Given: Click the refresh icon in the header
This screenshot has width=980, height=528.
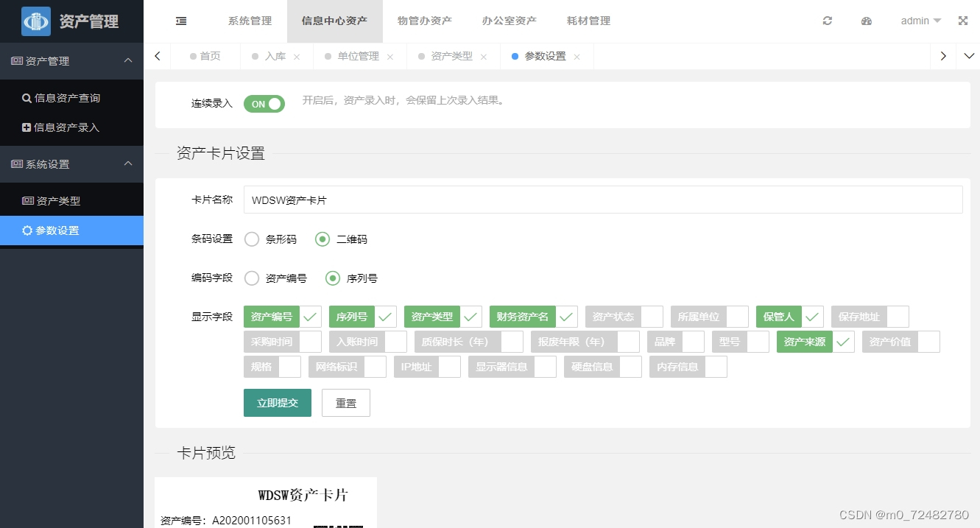Looking at the screenshot, I should [x=828, y=21].
